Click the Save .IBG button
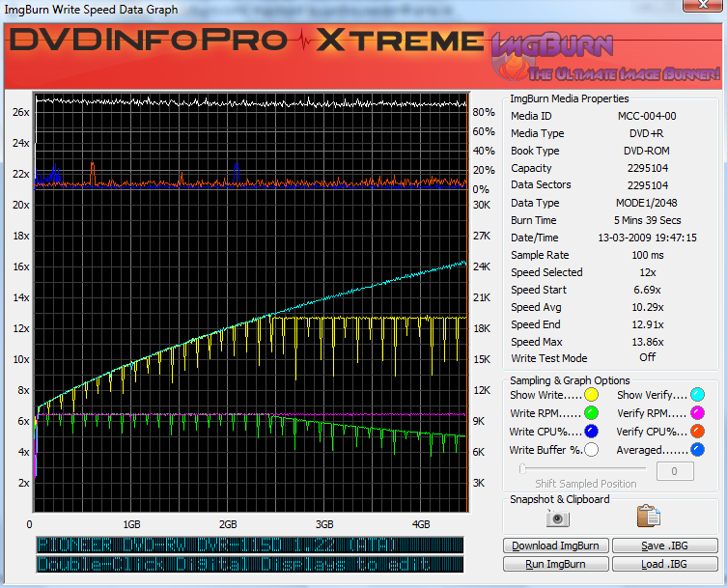This screenshot has height=588, width=727. tap(665, 546)
